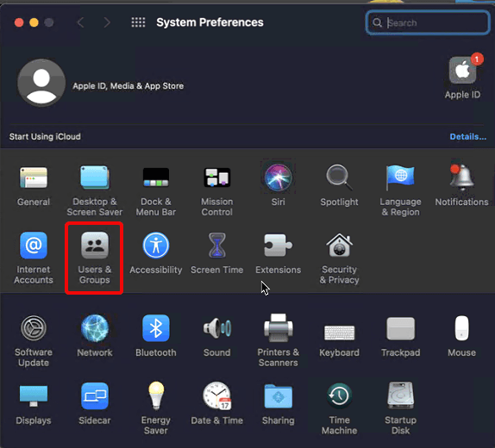The height and width of the screenshot is (448, 495).
Task: Show all preferences grid button
Action: 138,22
